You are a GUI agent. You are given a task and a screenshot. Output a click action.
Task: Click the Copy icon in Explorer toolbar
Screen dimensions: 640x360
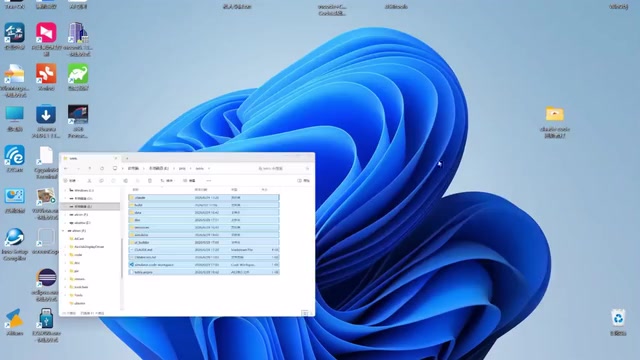coord(101,180)
